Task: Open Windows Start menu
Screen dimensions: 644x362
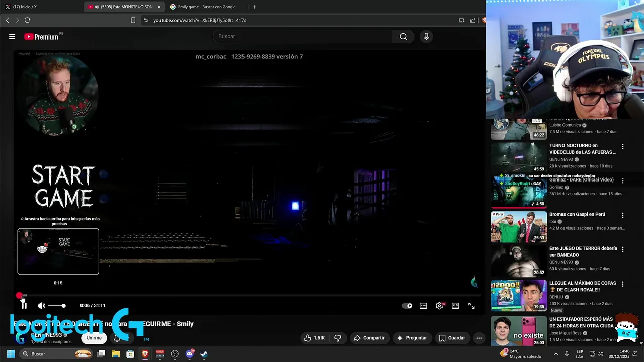Action: [11, 354]
